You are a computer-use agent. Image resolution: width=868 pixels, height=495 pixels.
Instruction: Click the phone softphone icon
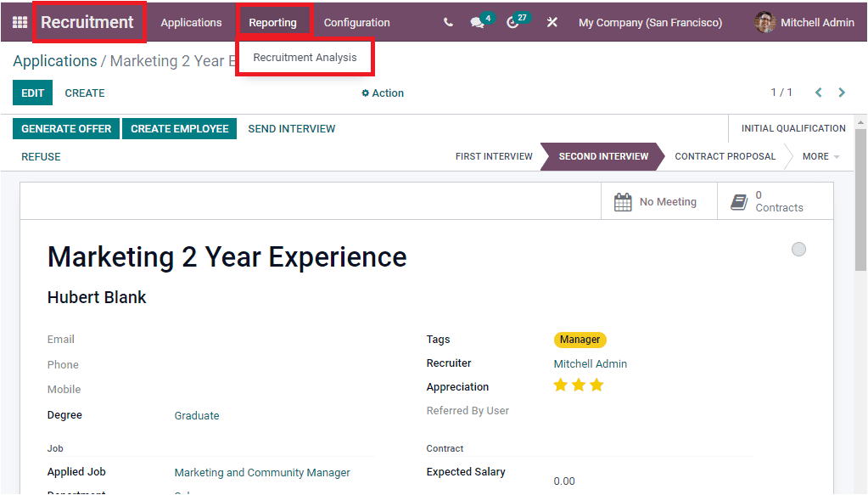coord(449,22)
